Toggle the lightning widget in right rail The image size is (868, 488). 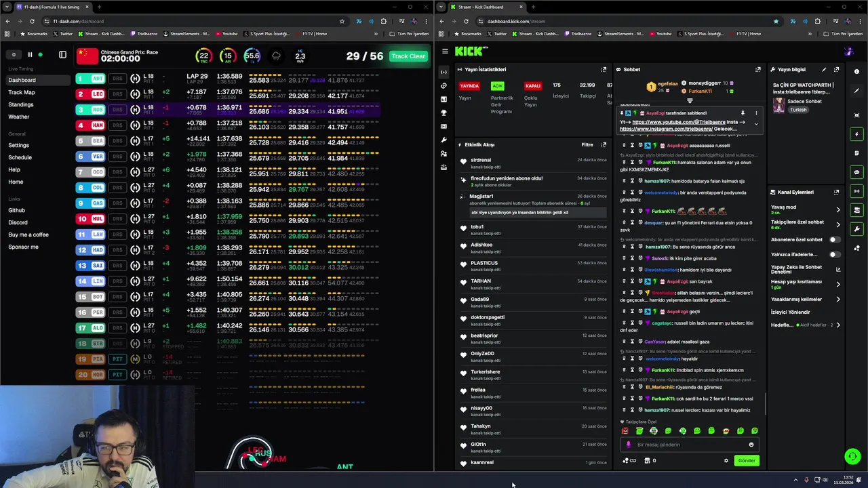pyautogui.click(x=857, y=134)
